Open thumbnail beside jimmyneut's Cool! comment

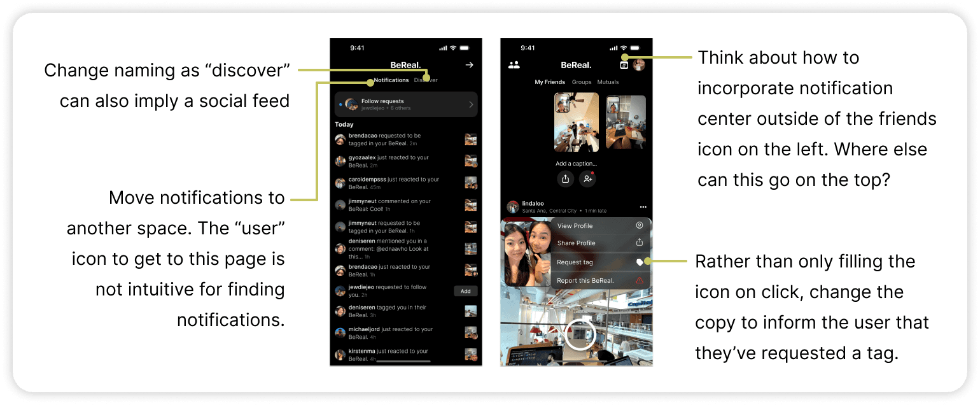coord(471,204)
